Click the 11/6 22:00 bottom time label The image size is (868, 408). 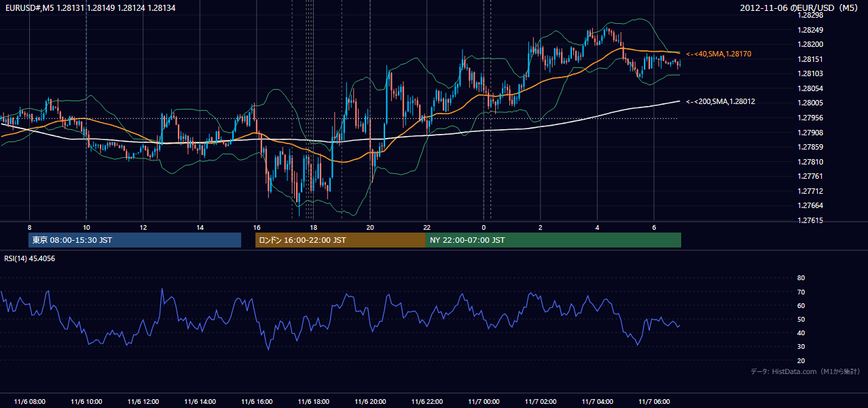click(427, 402)
